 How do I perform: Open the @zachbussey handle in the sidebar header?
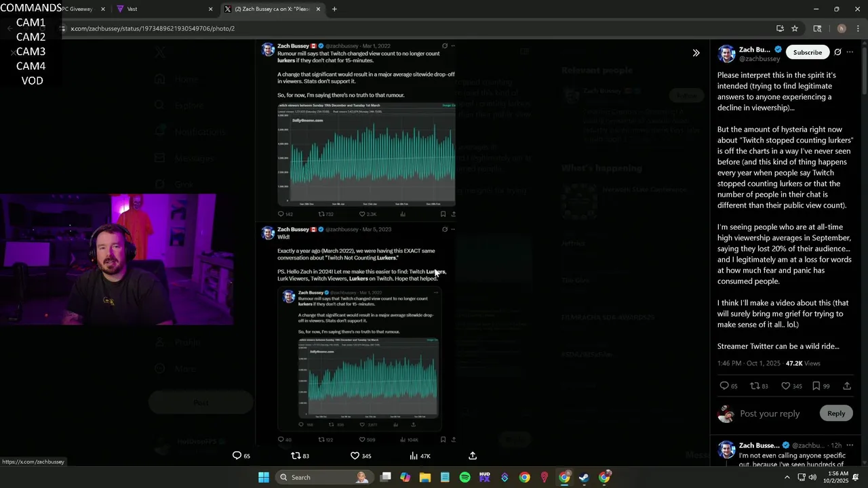[x=759, y=59]
